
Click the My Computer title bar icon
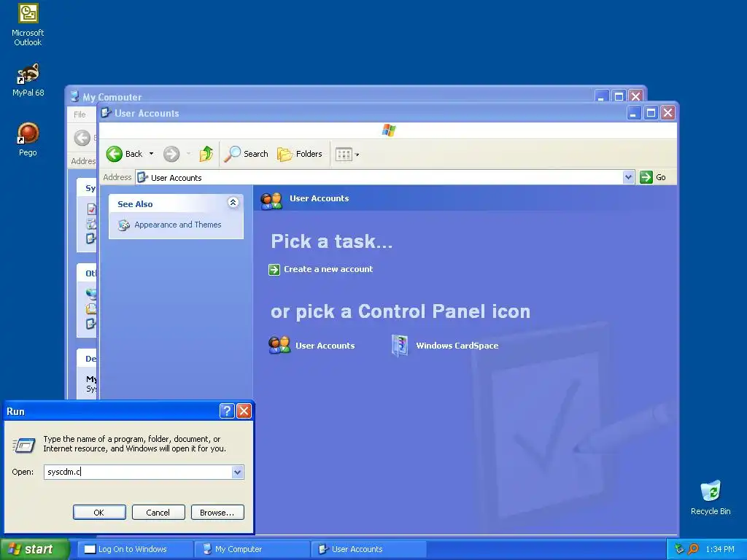pyautogui.click(x=74, y=97)
